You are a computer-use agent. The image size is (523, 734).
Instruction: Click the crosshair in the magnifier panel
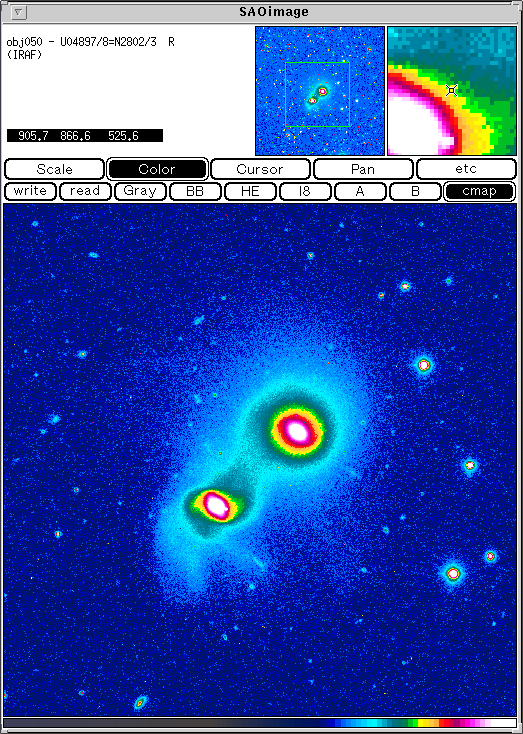pos(451,90)
